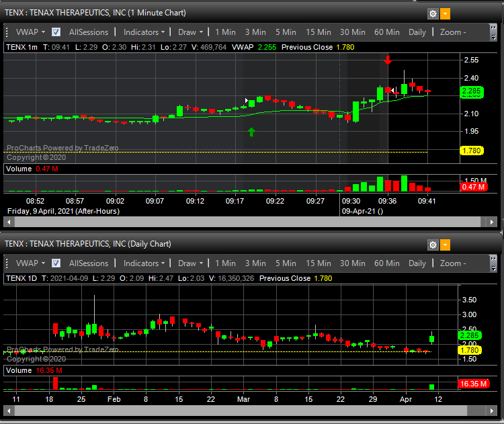Open Draw dropdown on Daily chart
This screenshot has width=504, height=424.
click(191, 263)
